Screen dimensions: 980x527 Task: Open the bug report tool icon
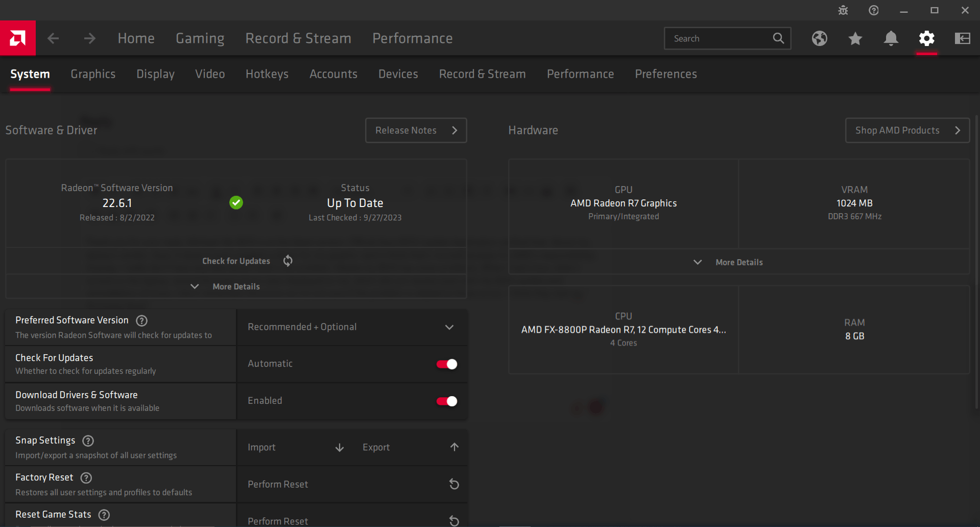pyautogui.click(x=843, y=10)
